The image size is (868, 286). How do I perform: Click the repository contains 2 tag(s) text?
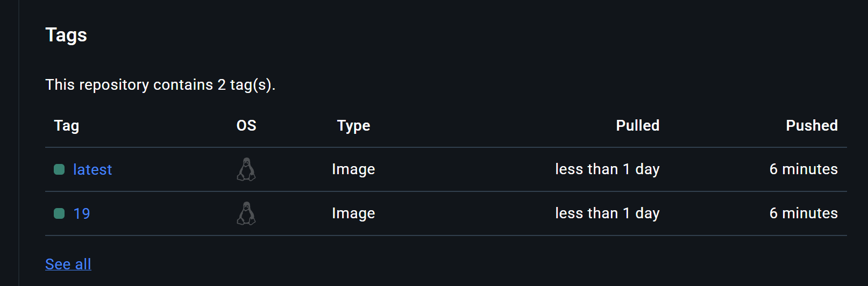(x=160, y=85)
